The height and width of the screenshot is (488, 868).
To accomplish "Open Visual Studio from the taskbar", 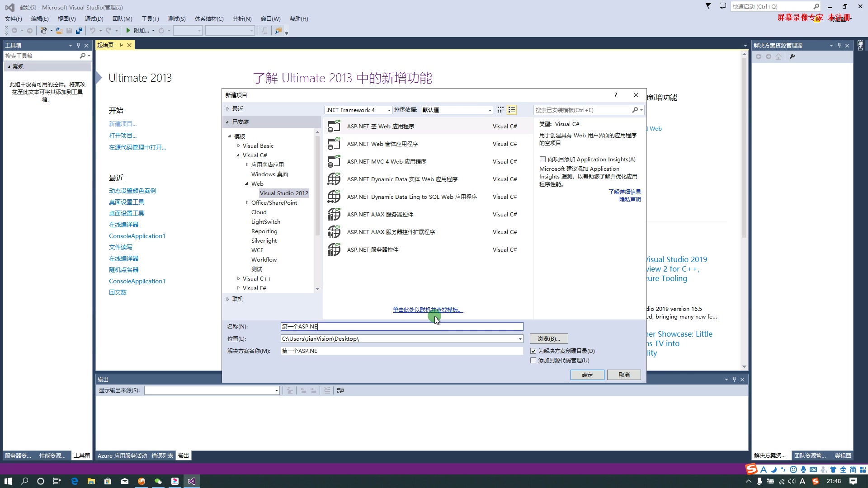I will pyautogui.click(x=192, y=481).
